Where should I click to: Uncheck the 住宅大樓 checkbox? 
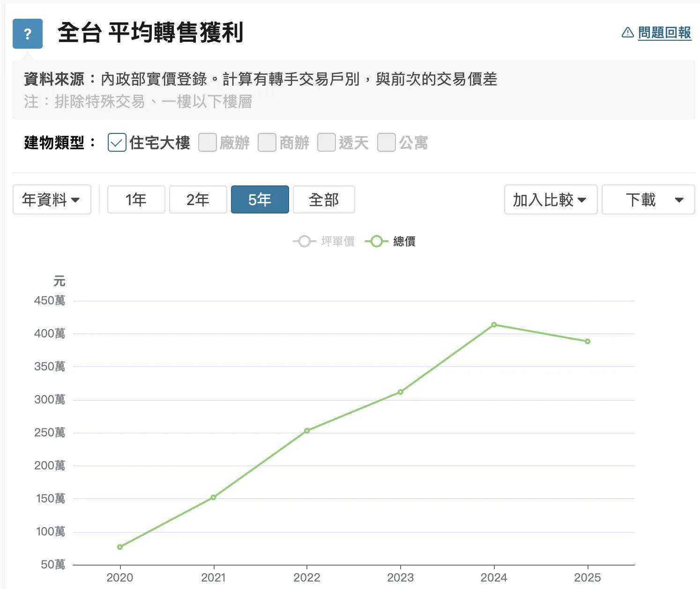(x=117, y=142)
